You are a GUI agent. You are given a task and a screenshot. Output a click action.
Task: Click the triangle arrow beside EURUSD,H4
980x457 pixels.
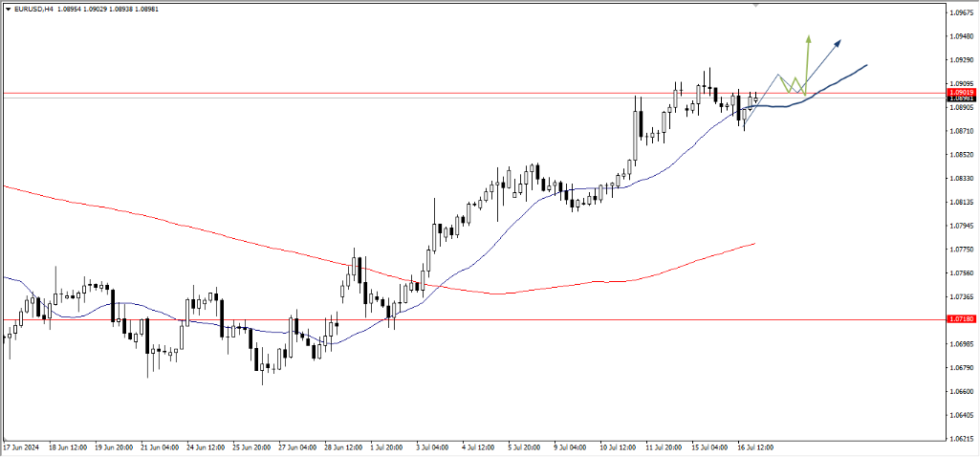point(7,9)
